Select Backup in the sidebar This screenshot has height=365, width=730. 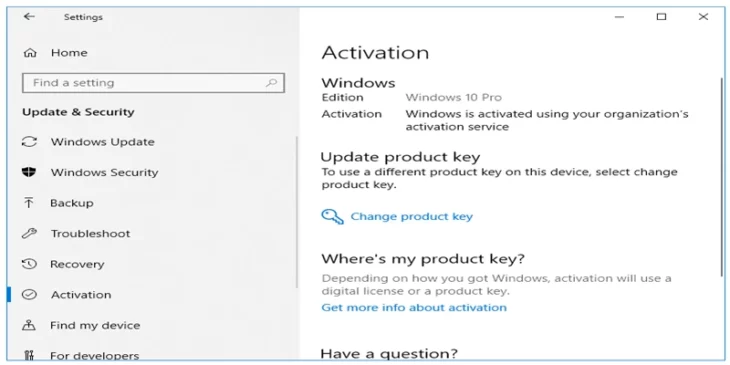pyautogui.click(x=72, y=203)
